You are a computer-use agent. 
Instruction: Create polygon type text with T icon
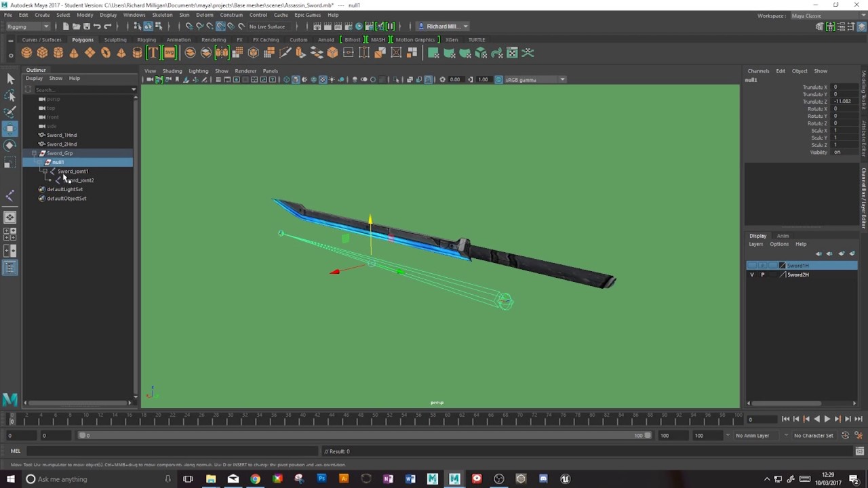tap(153, 53)
